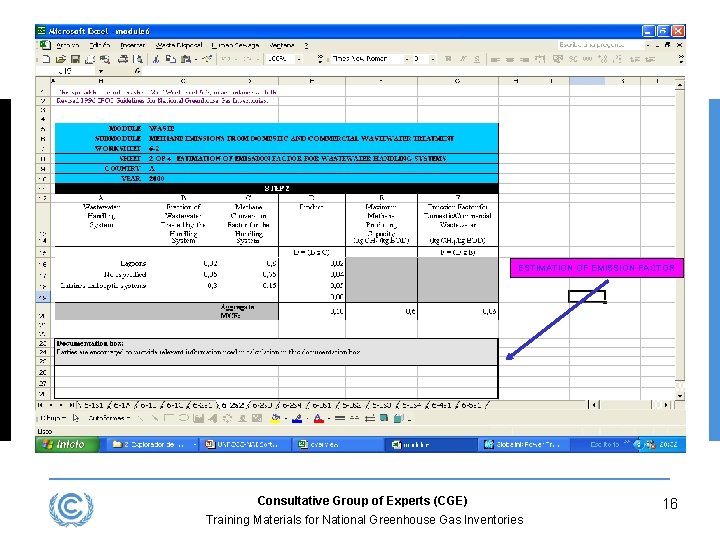This screenshot has height=540, width=720.
Task: Open the Dibujo drawing menu
Action: point(53,418)
